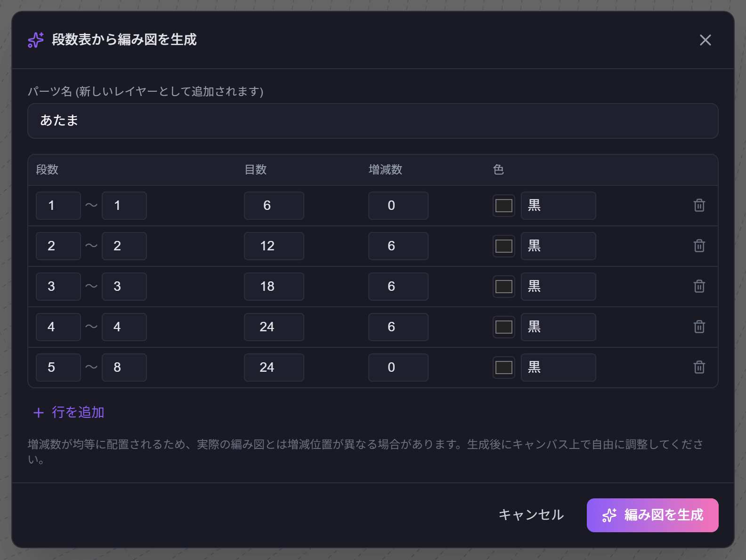Screen dimensions: 746x560
Task: Focus end row field of row 4~4
Action: tap(124, 327)
